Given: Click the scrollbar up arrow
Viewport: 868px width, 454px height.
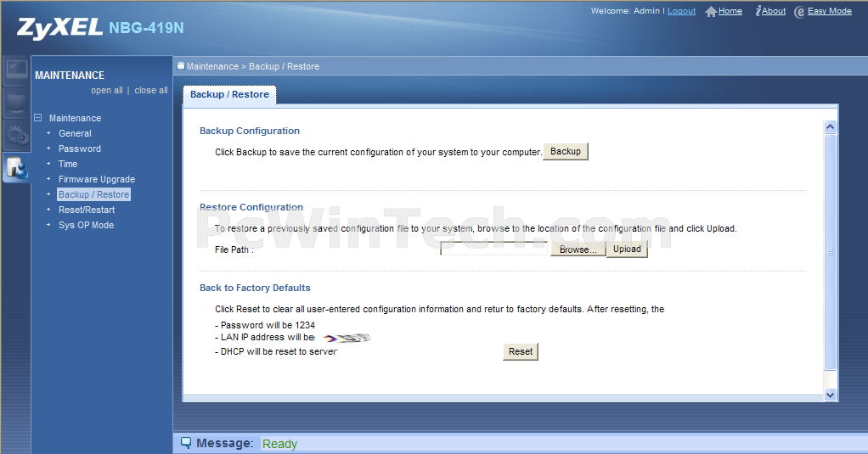Looking at the screenshot, I should click(x=830, y=127).
